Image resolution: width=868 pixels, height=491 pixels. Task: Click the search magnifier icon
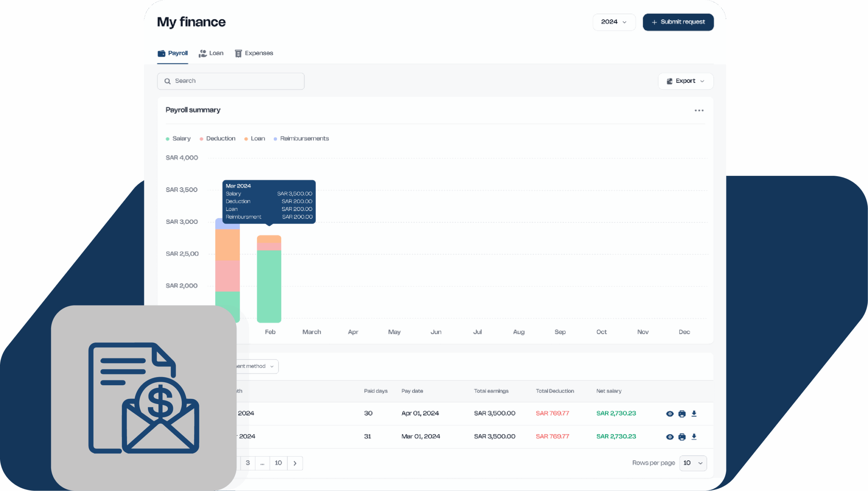[x=167, y=81]
